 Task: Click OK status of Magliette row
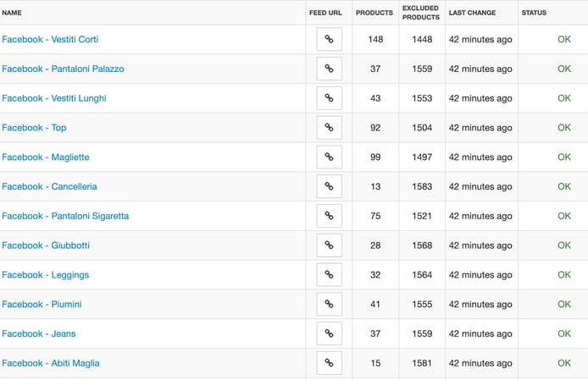[x=564, y=157]
